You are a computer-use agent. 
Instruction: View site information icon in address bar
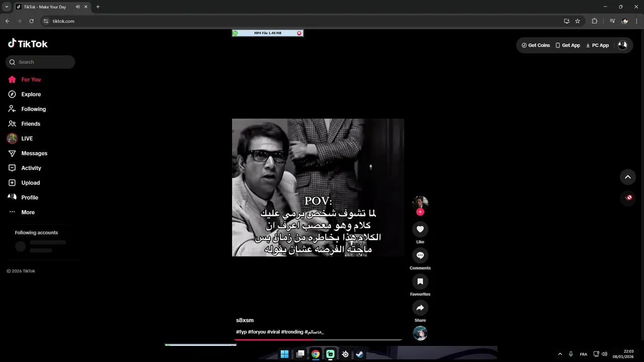[x=46, y=21]
